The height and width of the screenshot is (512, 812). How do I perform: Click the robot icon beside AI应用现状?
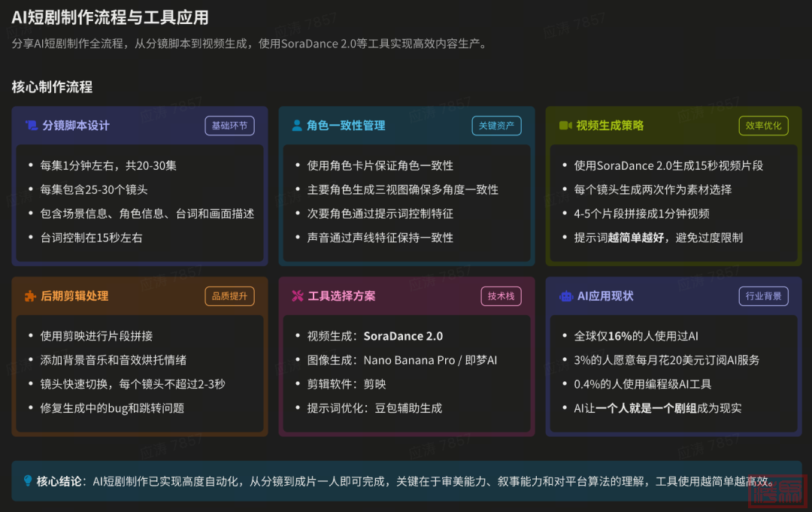point(565,296)
